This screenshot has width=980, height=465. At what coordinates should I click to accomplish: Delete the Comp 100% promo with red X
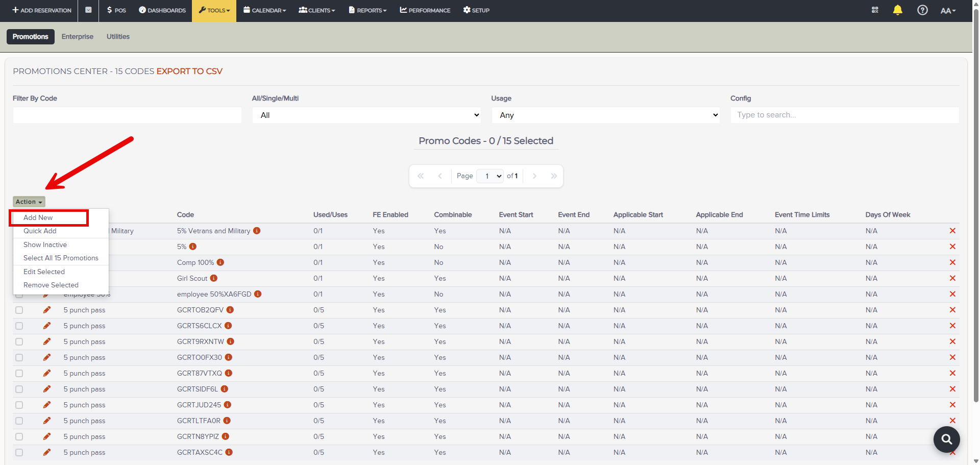[952, 262]
